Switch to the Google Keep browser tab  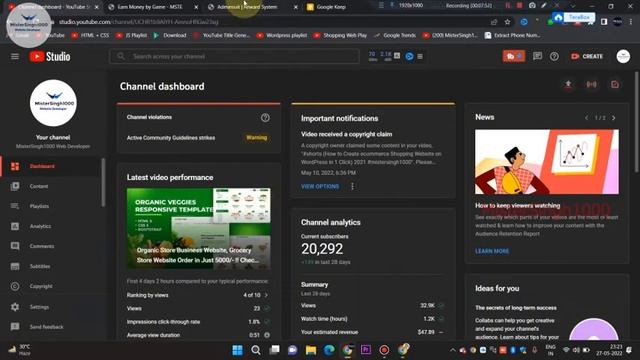(x=331, y=7)
